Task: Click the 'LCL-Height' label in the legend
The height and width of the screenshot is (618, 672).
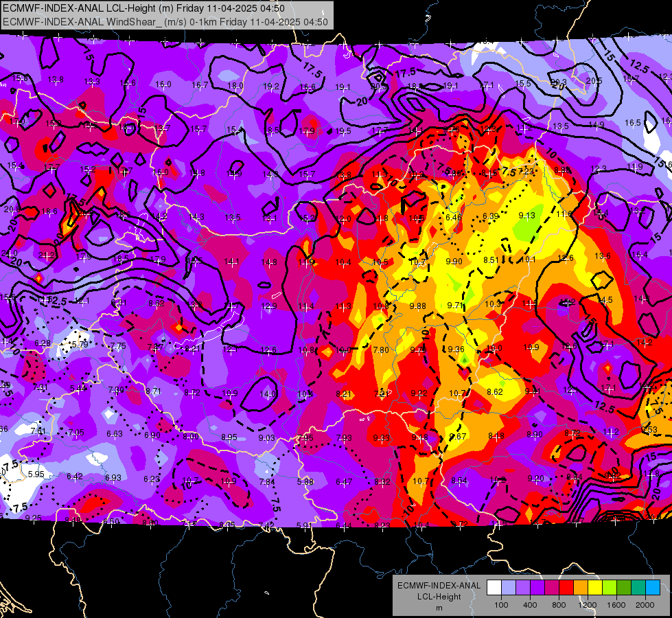Action: coord(439,597)
